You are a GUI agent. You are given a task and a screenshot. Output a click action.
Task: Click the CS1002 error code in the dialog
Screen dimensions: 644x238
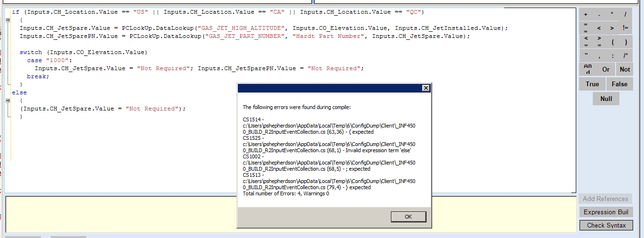(252, 156)
